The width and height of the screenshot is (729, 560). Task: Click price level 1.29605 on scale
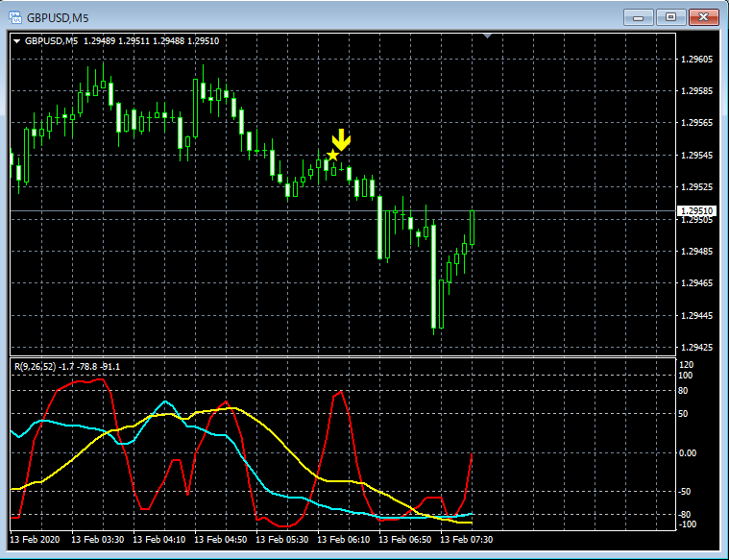(696, 59)
